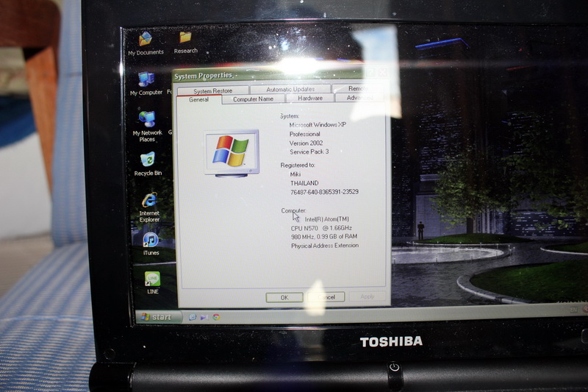
Task: Click the EN language bar indicator
Action: pos(573,310)
